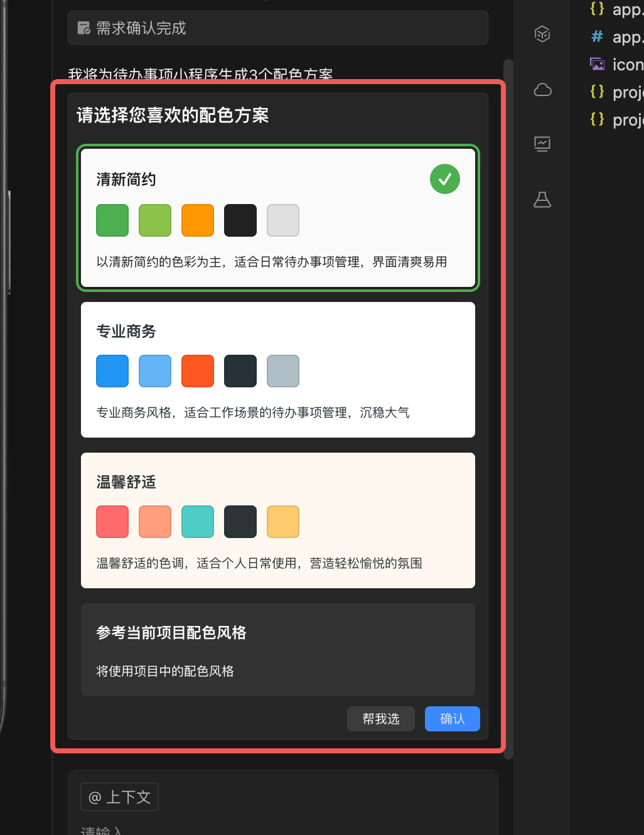This screenshot has height=835, width=644.
Task: Click the monitor chart icon in sidebar
Action: 542,144
